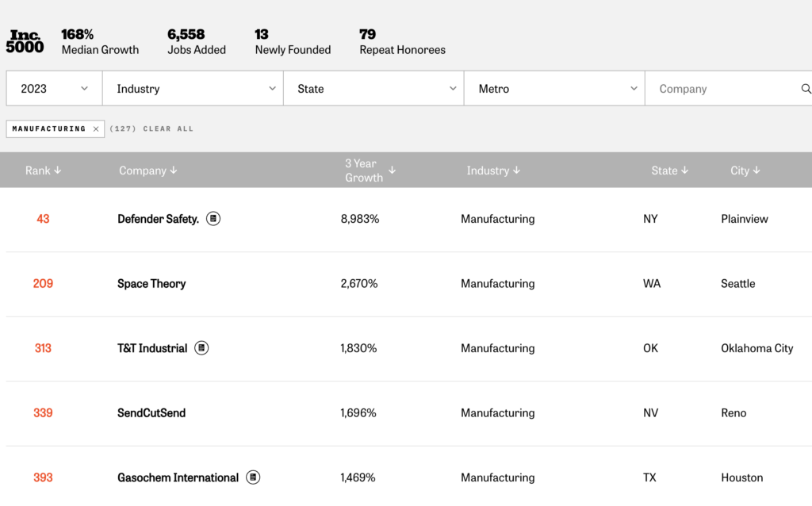Screen dimensions: 812x506
Task: Open the Metro filter dropdown
Action: [x=554, y=89]
